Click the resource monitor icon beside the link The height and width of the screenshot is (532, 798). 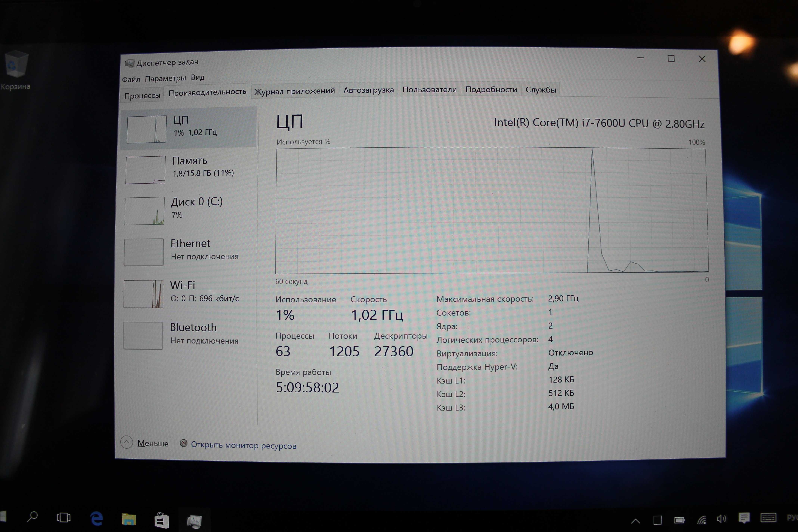[184, 443]
